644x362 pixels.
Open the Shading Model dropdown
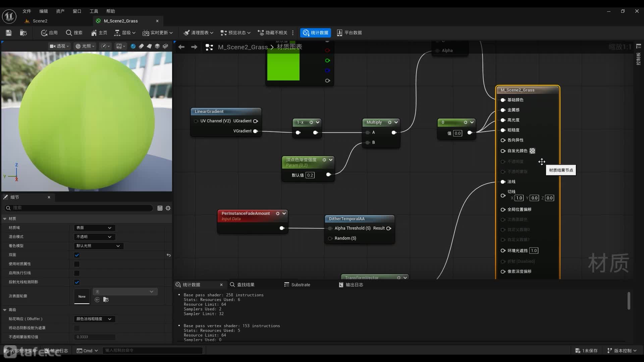click(x=98, y=246)
